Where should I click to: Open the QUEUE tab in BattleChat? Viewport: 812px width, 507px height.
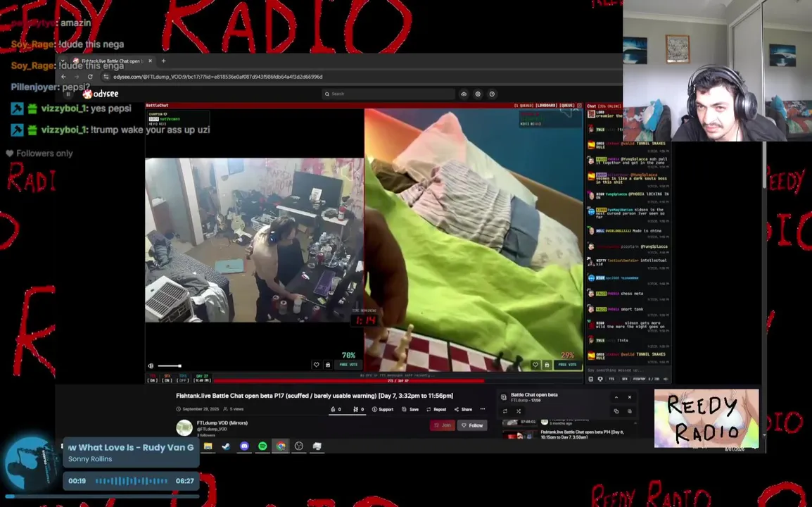point(567,105)
